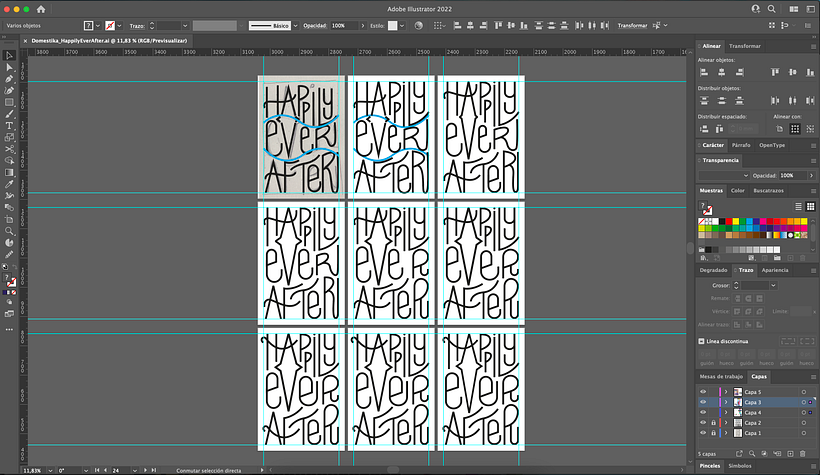The image size is (820, 475).
Task: Locate object with Capas panel magnifier
Action: 751,454
